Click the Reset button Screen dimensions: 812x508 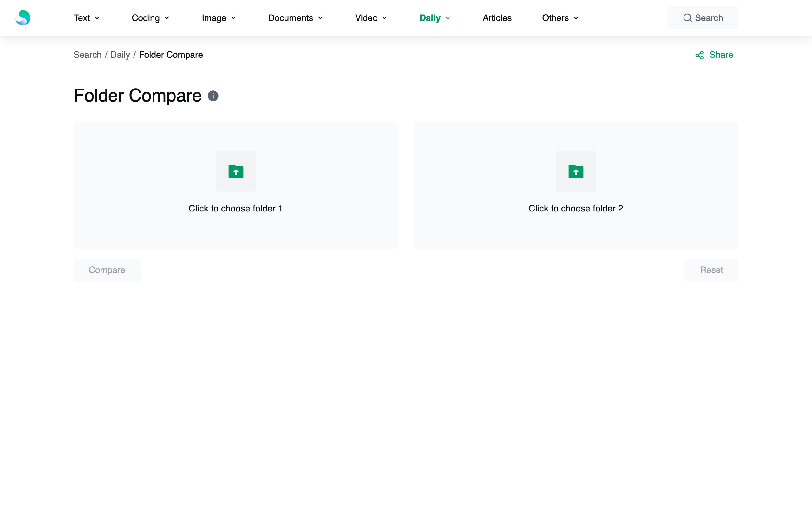tap(711, 270)
